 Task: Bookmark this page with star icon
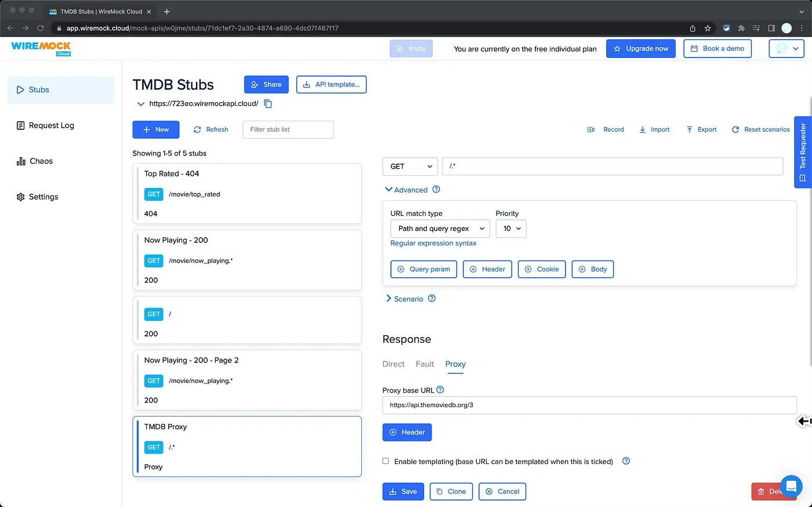[708, 28]
